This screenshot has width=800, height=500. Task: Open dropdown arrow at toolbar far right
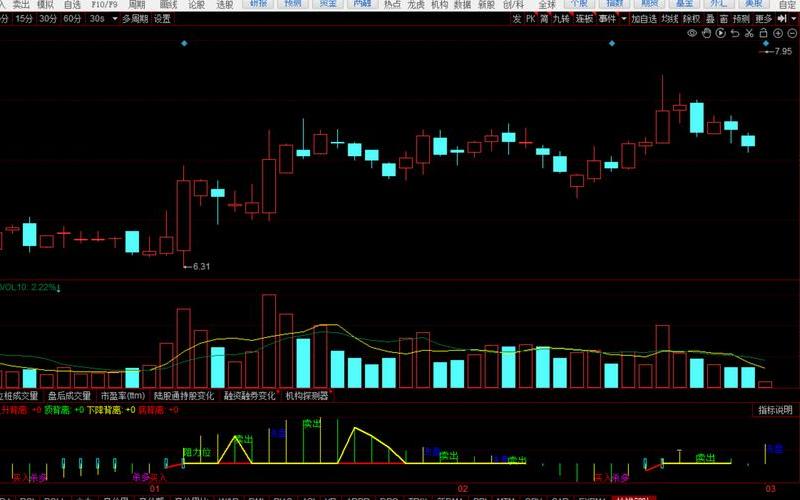pyautogui.click(x=794, y=19)
